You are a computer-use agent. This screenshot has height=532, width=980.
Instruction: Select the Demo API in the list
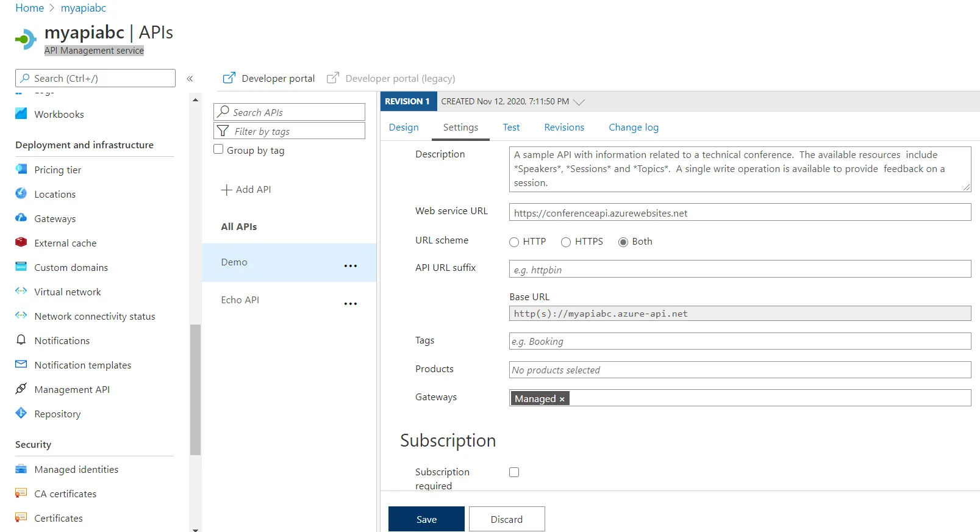(289, 262)
